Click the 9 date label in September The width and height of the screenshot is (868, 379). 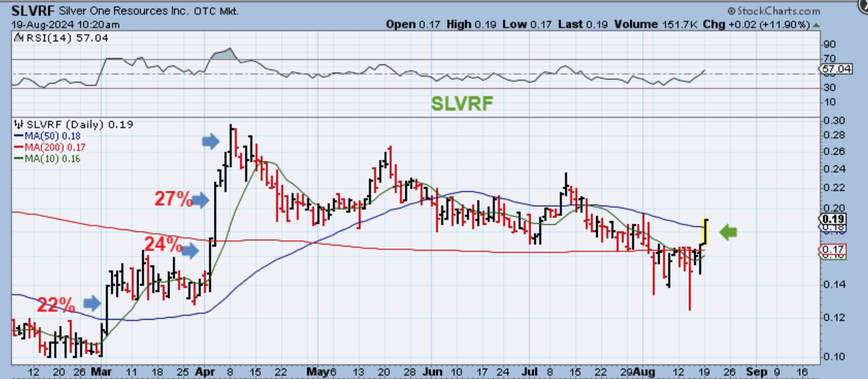pos(777,372)
